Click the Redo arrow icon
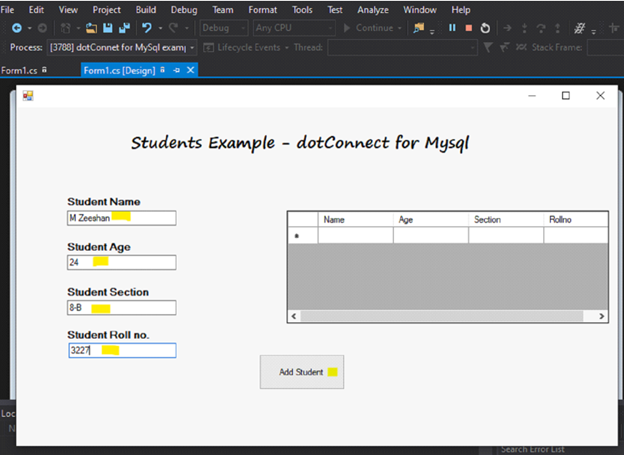624x455 pixels. coord(173,28)
